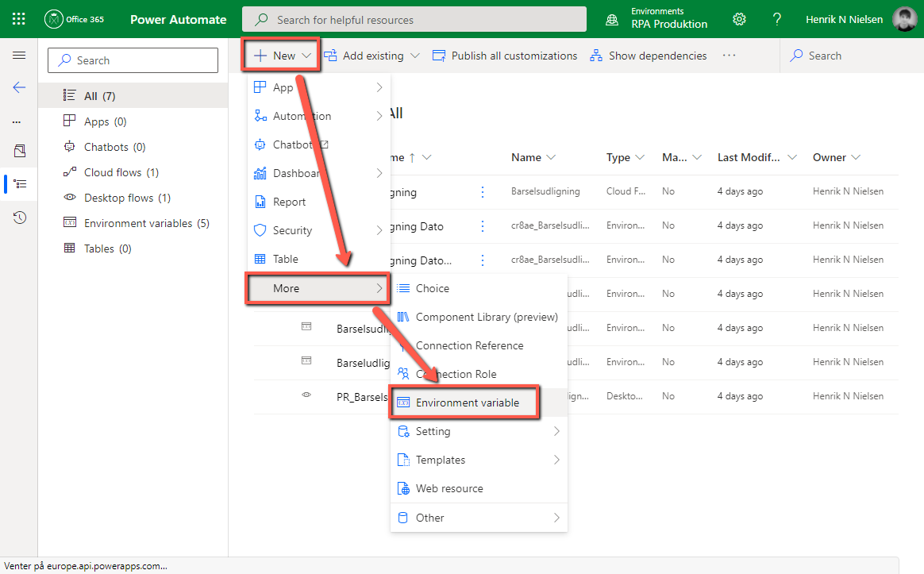Select Chatbots (0) in objects tree
This screenshot has width=924, height=574.
click(x=133, y=147)
